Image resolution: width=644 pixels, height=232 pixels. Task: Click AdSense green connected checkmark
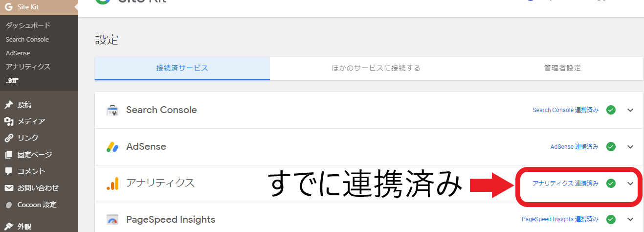(x=611, y=147)
